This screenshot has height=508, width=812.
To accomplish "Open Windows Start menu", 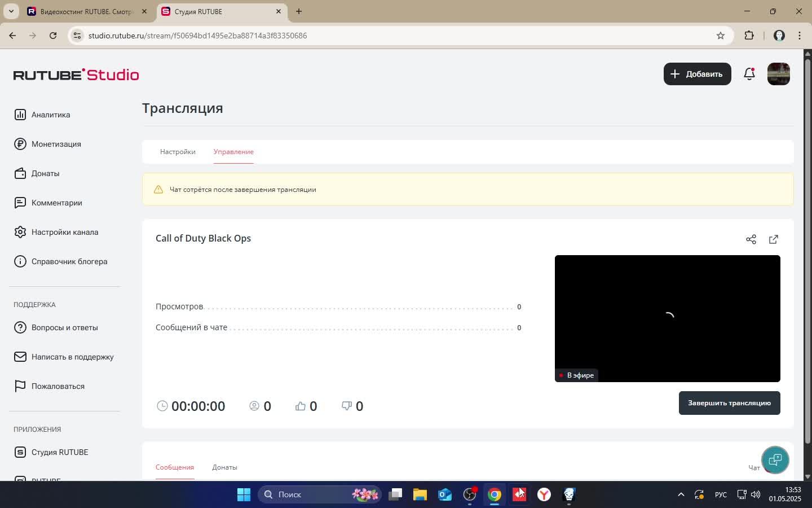I will pos(244,494).
